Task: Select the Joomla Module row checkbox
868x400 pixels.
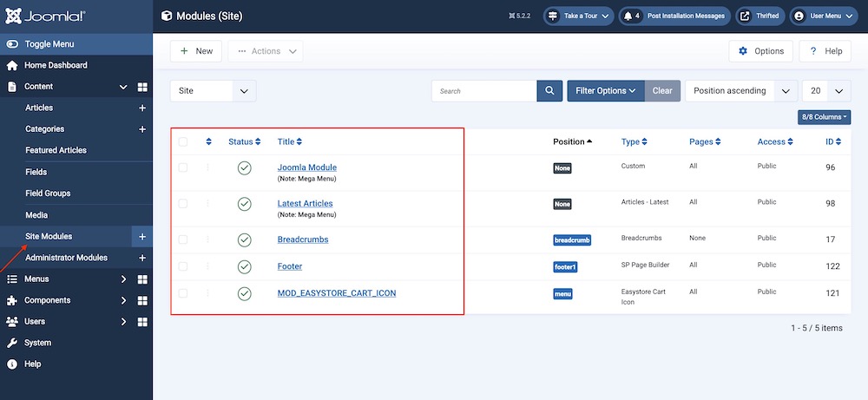Action: [182, 167]
